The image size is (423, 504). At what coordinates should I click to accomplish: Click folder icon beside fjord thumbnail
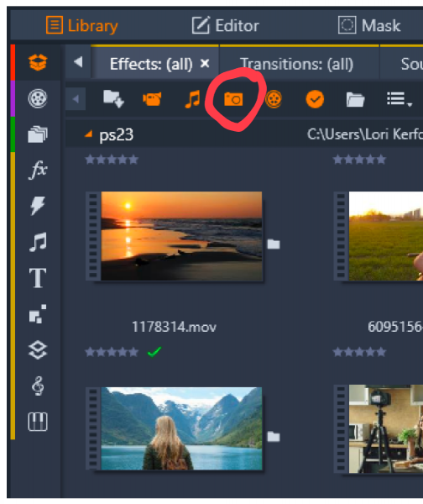coord(274,437)
